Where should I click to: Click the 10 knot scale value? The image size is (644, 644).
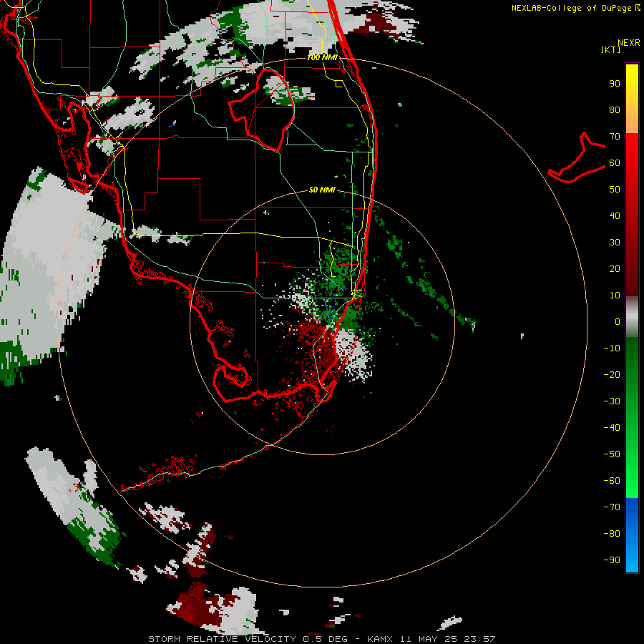[x=615, y=296]
